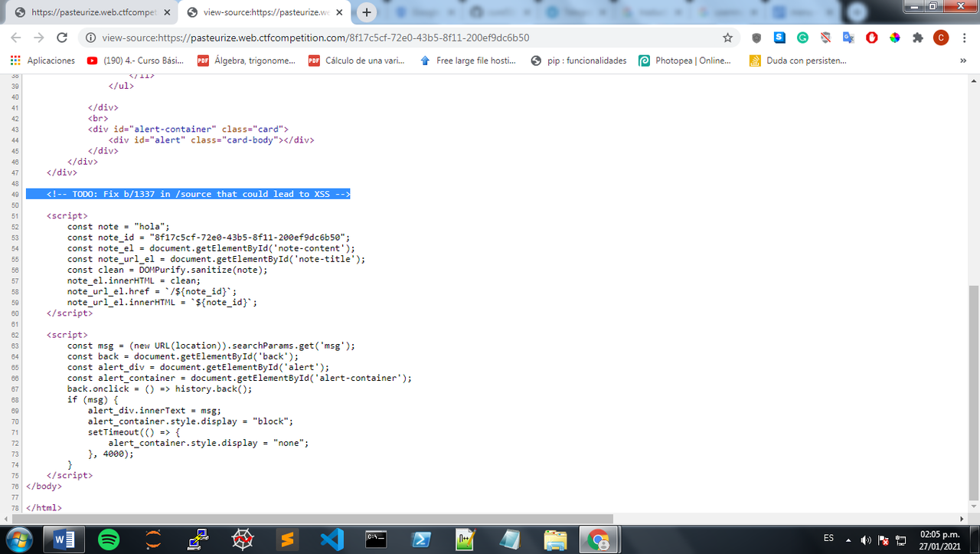Switch to the first pasteurize tab
The height and width of the screenshot is (554, 980).
pyautogui.click(x=92, y=12)
